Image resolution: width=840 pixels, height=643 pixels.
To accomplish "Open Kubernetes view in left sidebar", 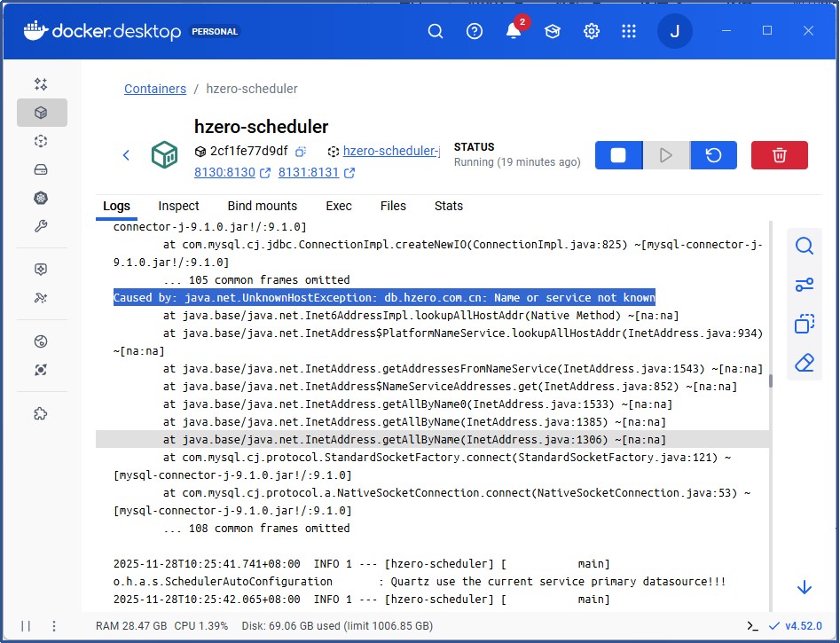I will (x=41, y=198).
